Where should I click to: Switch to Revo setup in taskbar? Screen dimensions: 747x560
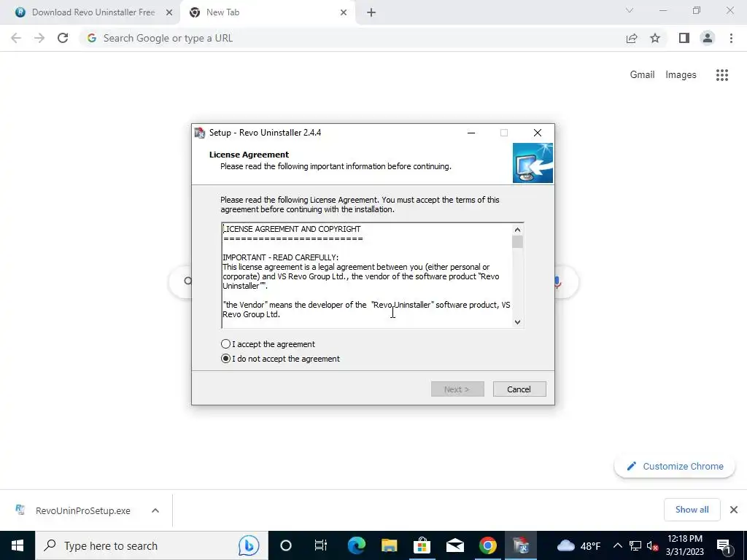(521, 545)
